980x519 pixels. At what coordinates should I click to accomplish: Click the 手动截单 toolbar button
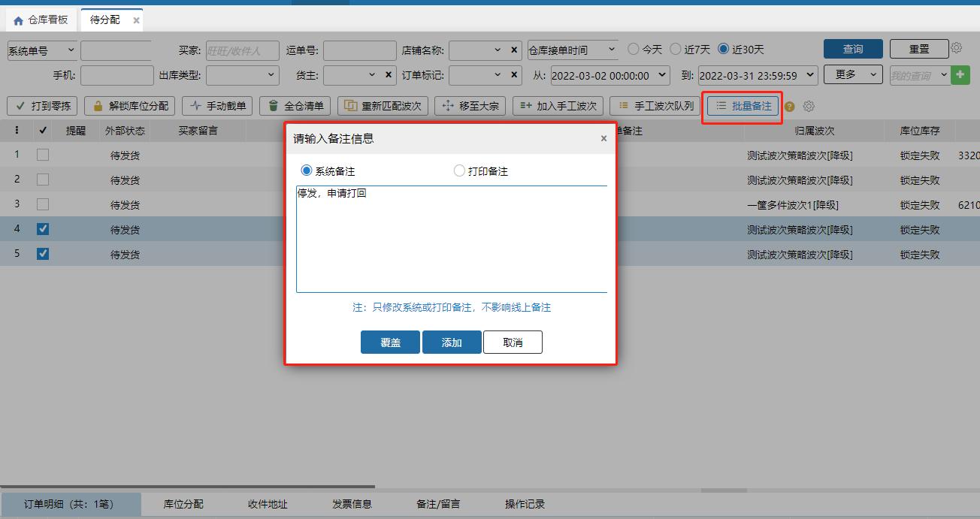pos(216,106)
